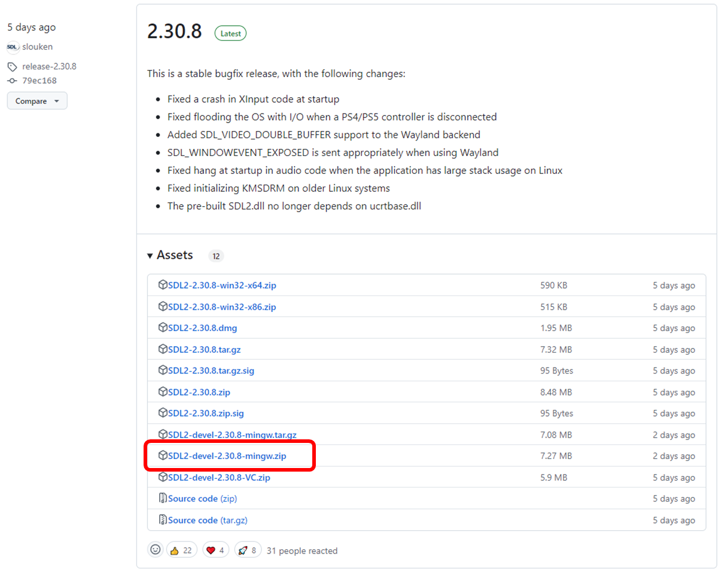Click the 590 KB file size
The width and height of the screenshot is (728, 578).
(553, 286)
